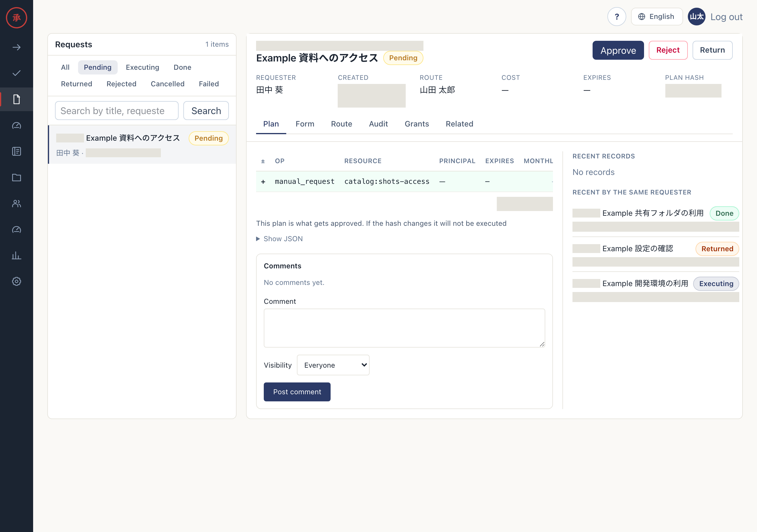757x532 pixels.
Task: Open the Visibility Everyone dropdown
Action: point(333,365)
